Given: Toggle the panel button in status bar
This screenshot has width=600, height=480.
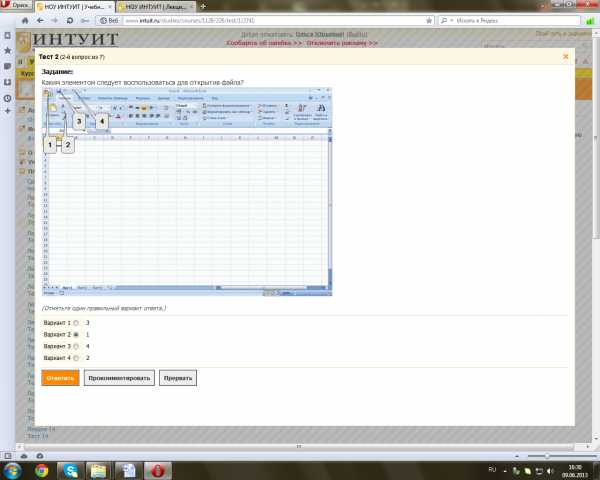Looking at the screenshot, I should [x=8, y=456].
